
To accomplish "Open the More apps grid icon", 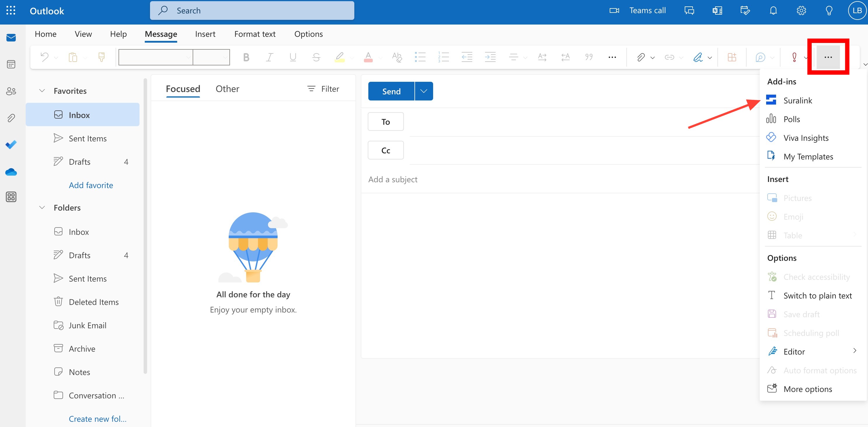I will coord(11,197).
